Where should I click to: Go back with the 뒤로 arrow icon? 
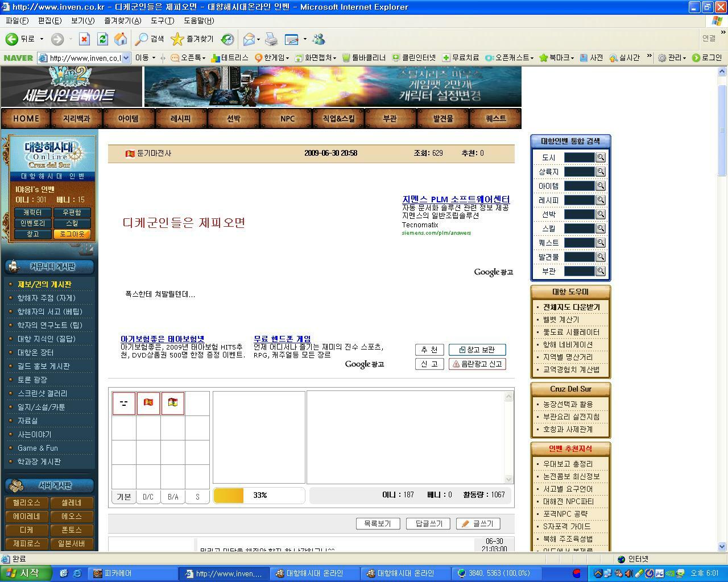tap(11, 39)
